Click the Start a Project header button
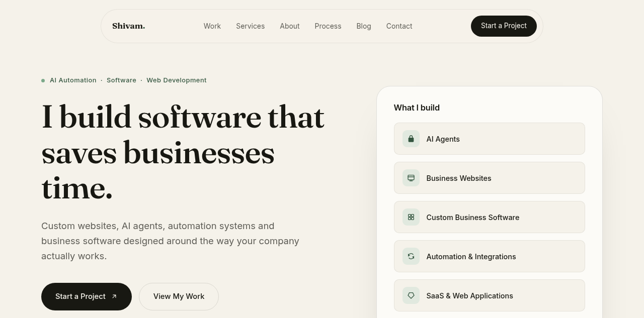The height and width of the screenshot is (318, 644). (x=504, y=26)
